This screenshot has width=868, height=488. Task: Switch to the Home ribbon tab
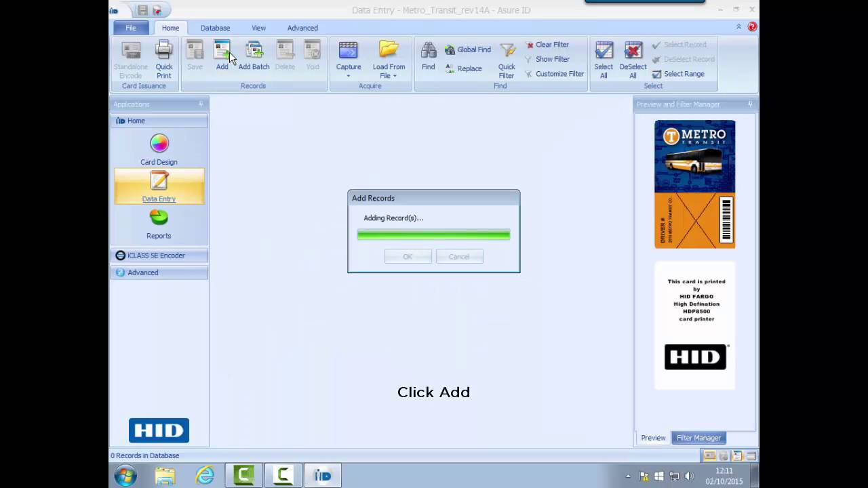tap(170, 28)
